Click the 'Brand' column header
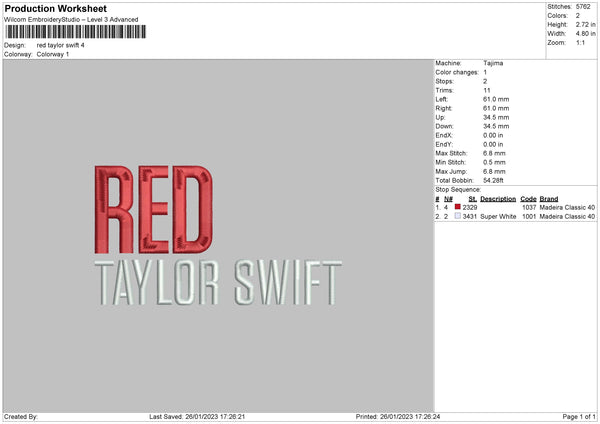The image size is (600, 424). tap(549, 199)
